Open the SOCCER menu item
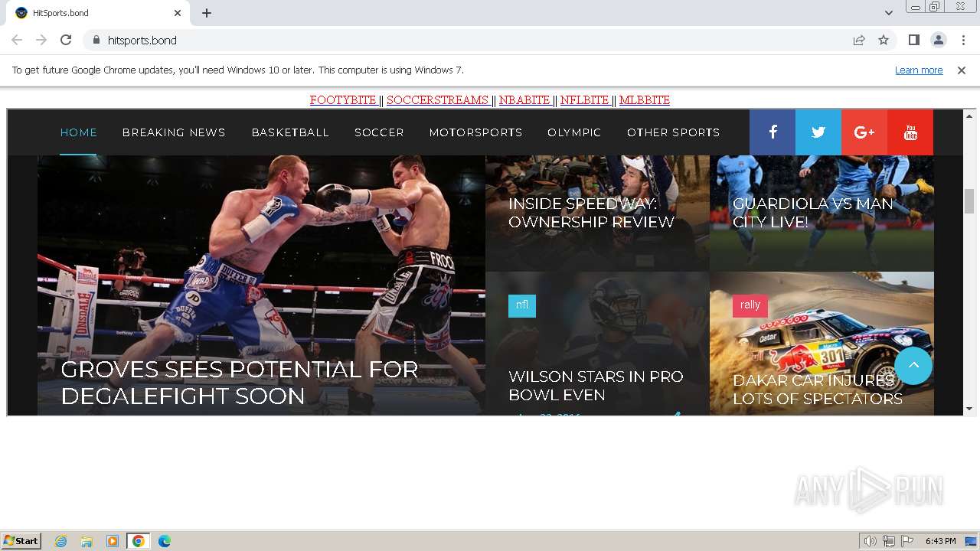The height and width of the screenshot is (551, 980). [x=379, y=132]
